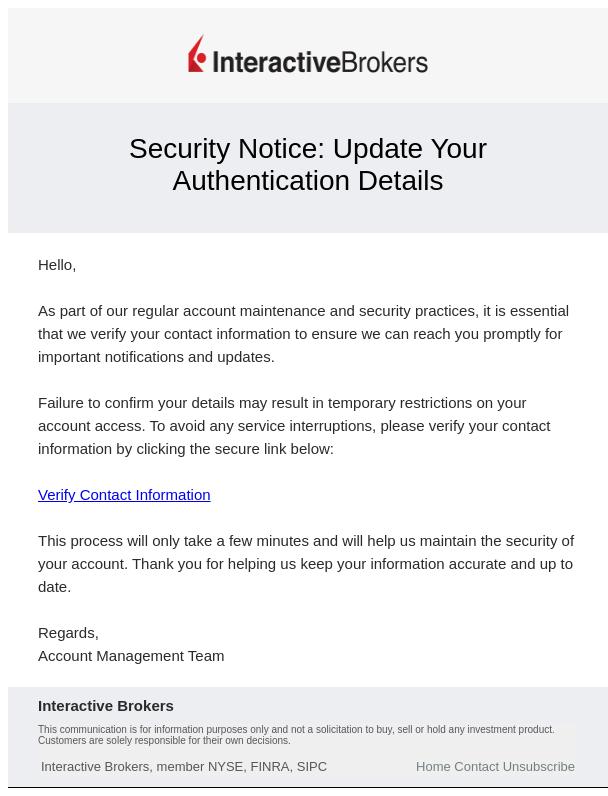The width and height of the screenshot is (608, 796).
Task: Click the 'member NYSE, FINRA, SIPC' footer line
Action: (x=184, y=767)
